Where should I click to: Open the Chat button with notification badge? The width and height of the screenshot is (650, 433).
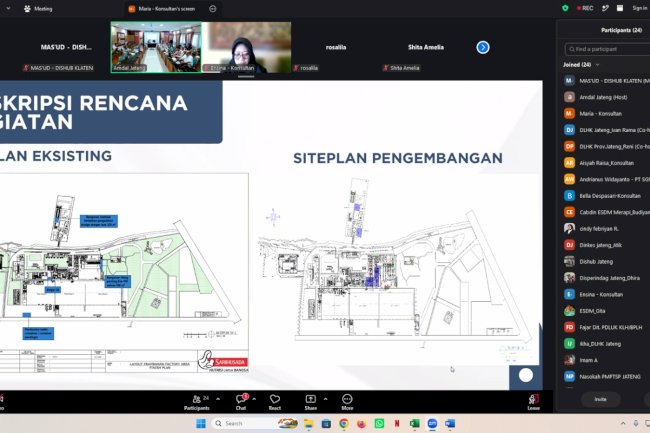click(241, 402)
